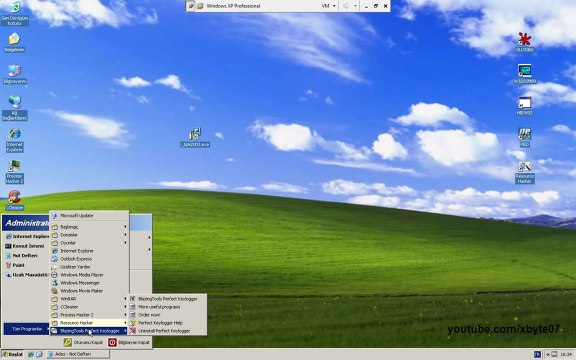The image size is (576, 360).
Task: Select the OLLYDBG desktop shortcut
Action: point(525,42)
